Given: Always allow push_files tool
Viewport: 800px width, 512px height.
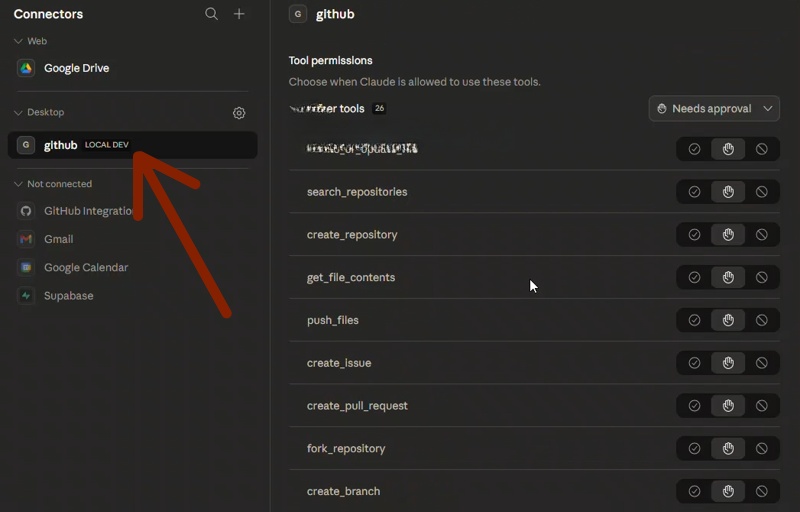Looking at the screenshot, I should [x=694, y=320].
